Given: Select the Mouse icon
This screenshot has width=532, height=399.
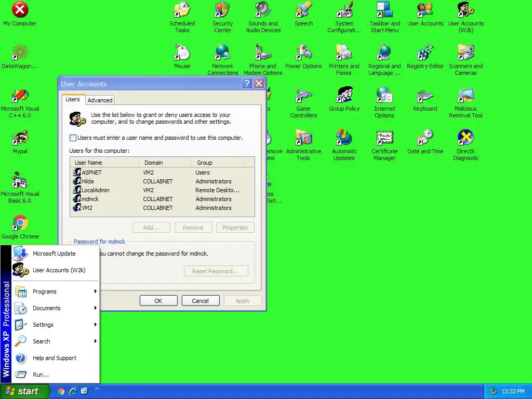Looking at the screenshot, I should 182,56.
